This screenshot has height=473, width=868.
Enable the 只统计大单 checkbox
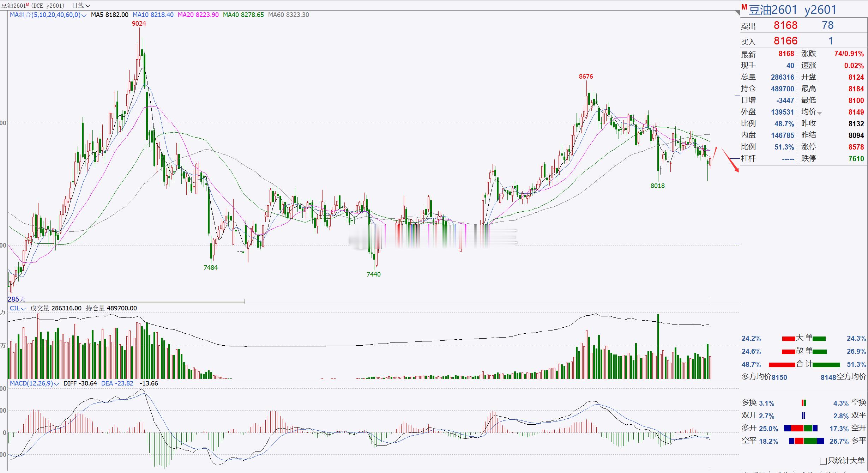pyautogui.click(x=823, y=461)
